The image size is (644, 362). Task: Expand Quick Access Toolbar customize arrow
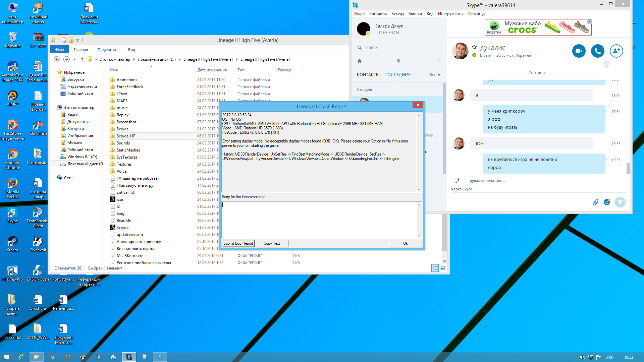coord(78,40)
